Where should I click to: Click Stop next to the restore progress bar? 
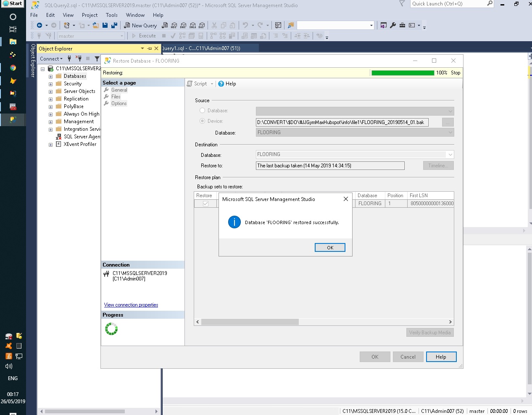click(x=456, y=73)
